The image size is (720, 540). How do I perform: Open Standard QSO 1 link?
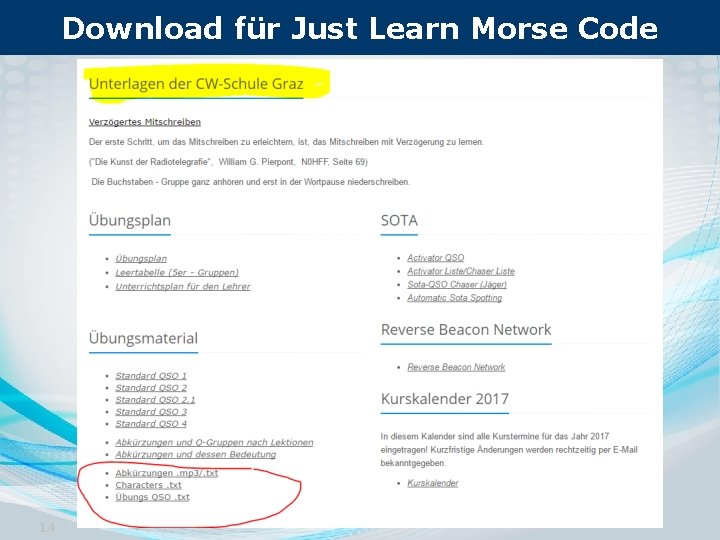[x=151, y=376]
